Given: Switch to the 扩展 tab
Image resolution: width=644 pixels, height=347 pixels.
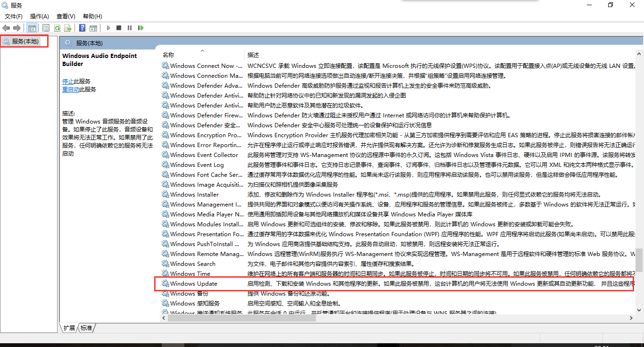Looking at the screenshot, I should [x=69, y=328].
